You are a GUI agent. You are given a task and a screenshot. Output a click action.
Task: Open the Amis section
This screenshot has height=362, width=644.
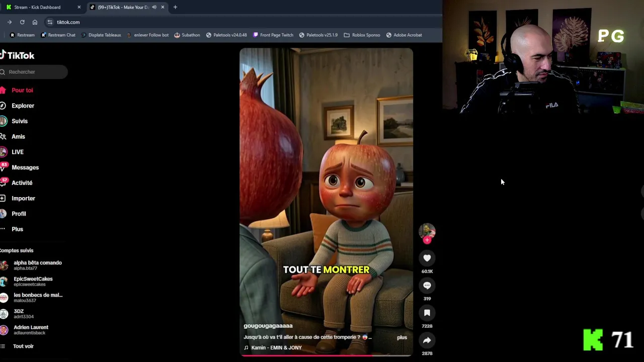click(13, 136)
